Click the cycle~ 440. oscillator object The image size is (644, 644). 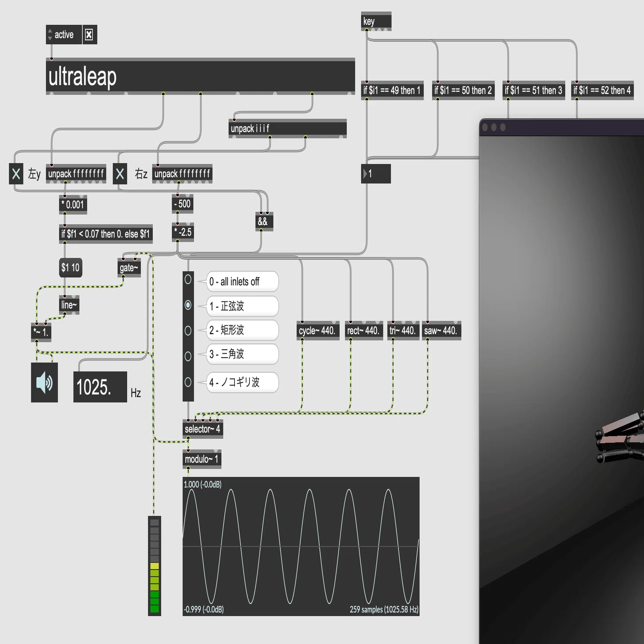[318, 331]
